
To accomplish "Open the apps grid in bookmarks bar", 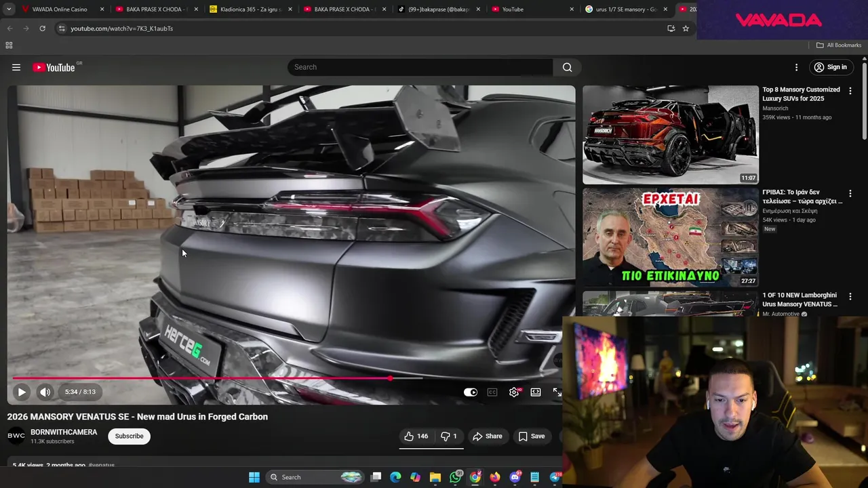I will tap(9, 45).
